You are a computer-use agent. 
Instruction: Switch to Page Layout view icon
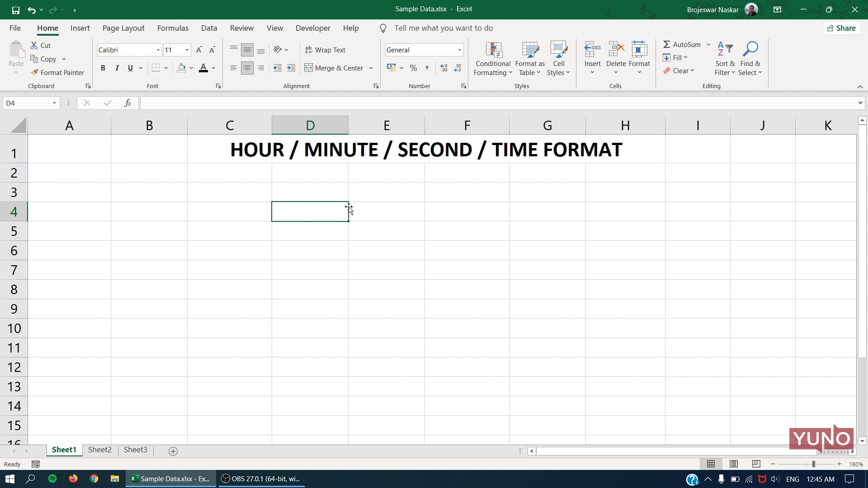pos(733,464)
